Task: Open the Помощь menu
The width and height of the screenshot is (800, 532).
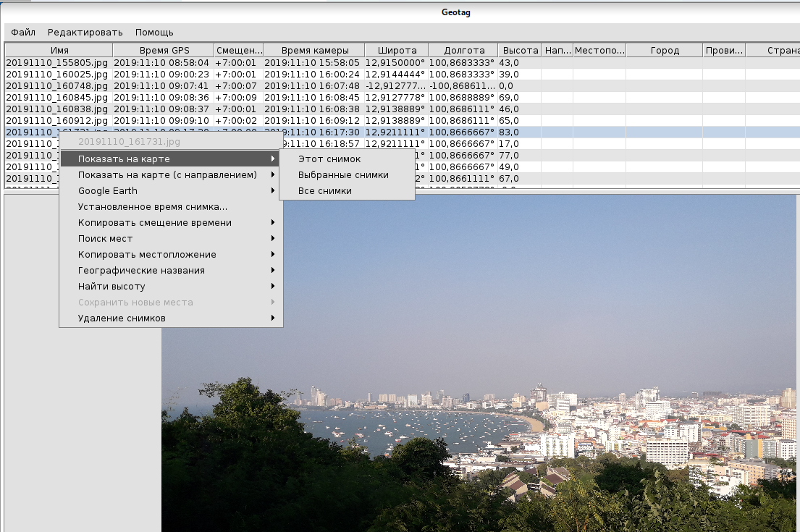Action: (154, 33)
